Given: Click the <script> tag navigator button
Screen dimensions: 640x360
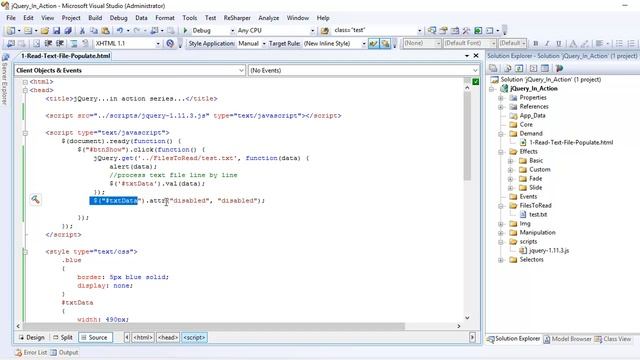Looking at the screenshot, I should (194, 338).
